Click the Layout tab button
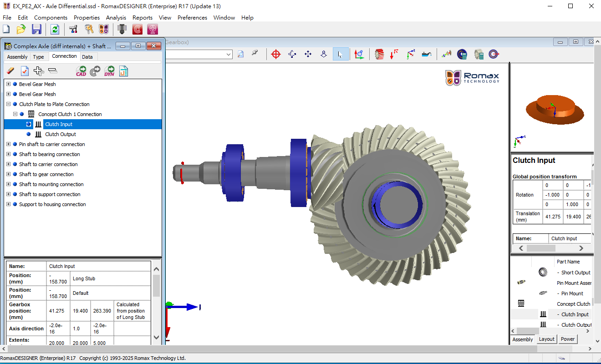The width and height of the screenshot is (601, 364). point(546,339)
